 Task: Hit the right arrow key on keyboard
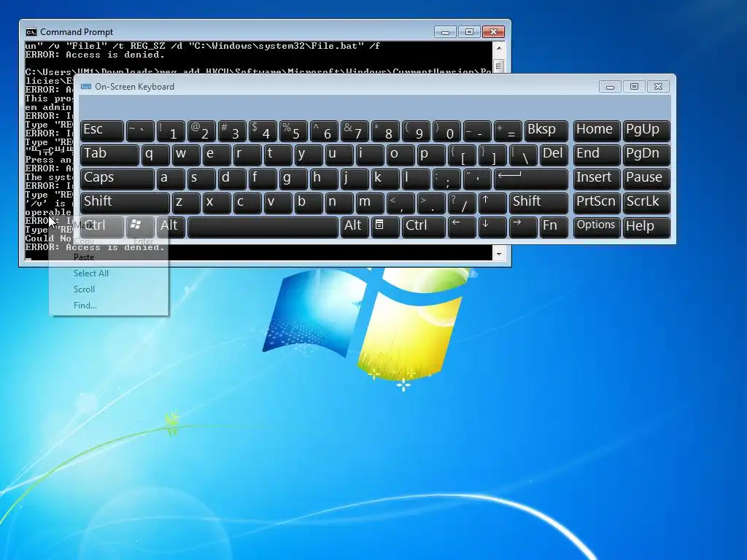[522, 227]
